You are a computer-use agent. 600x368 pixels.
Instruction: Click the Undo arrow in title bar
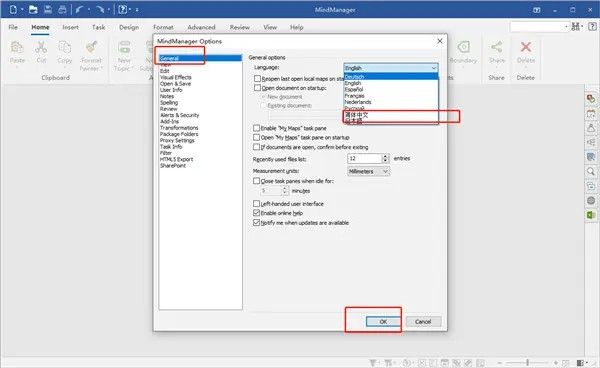(79, 9)
